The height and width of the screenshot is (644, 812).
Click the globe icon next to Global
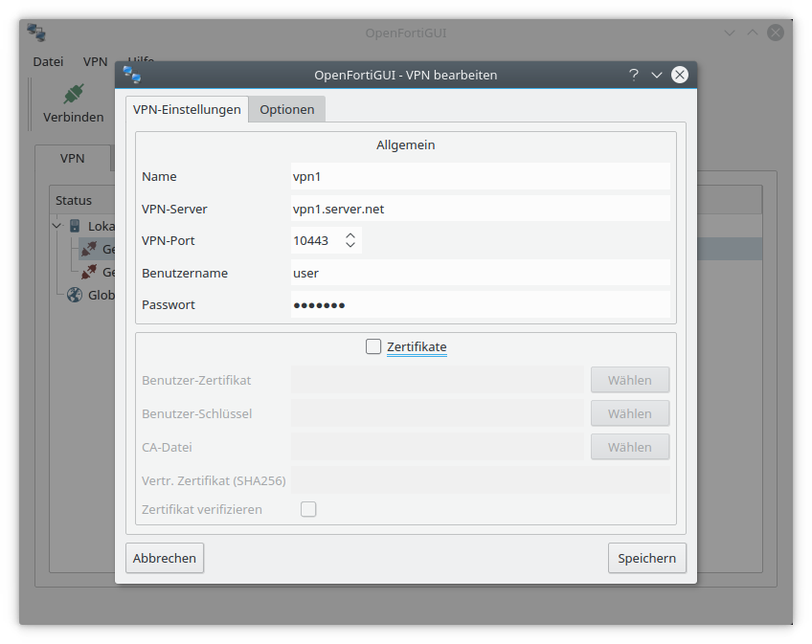(x=74, y=295)
